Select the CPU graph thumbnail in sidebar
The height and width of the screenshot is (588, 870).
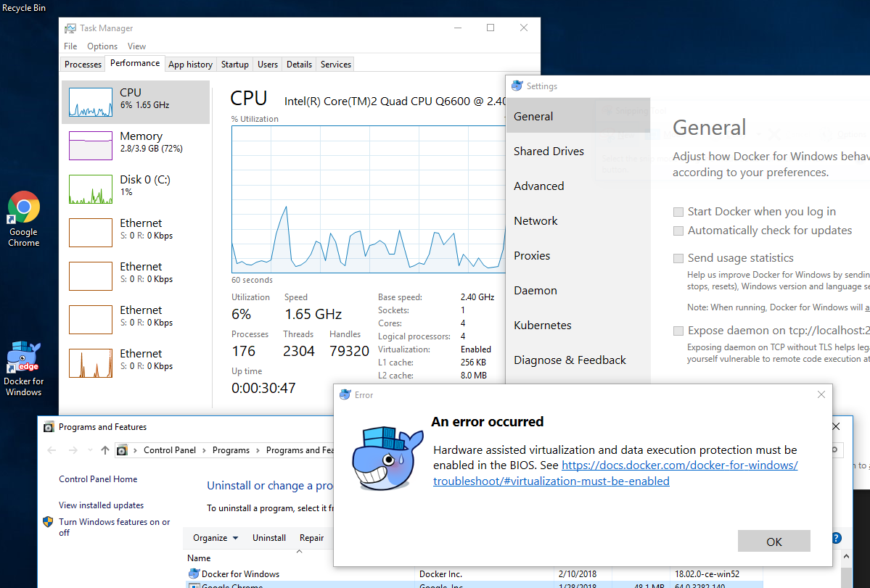91,102
